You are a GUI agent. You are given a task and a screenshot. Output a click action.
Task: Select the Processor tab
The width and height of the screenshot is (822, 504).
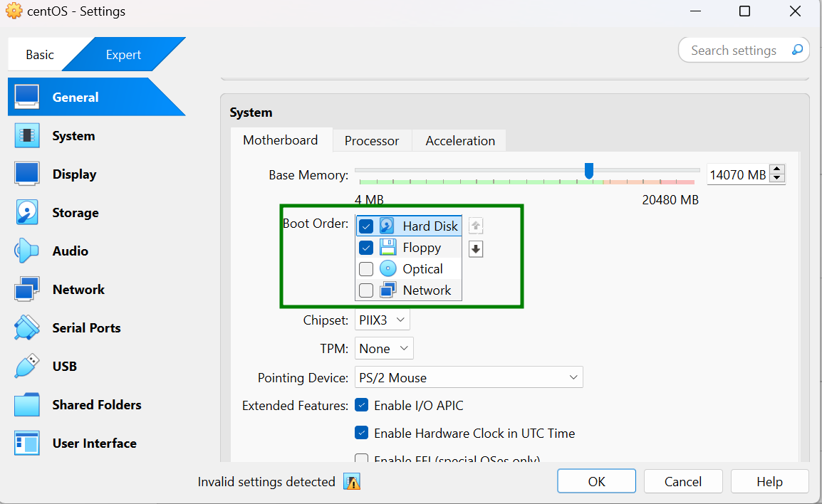pos(372,140)
